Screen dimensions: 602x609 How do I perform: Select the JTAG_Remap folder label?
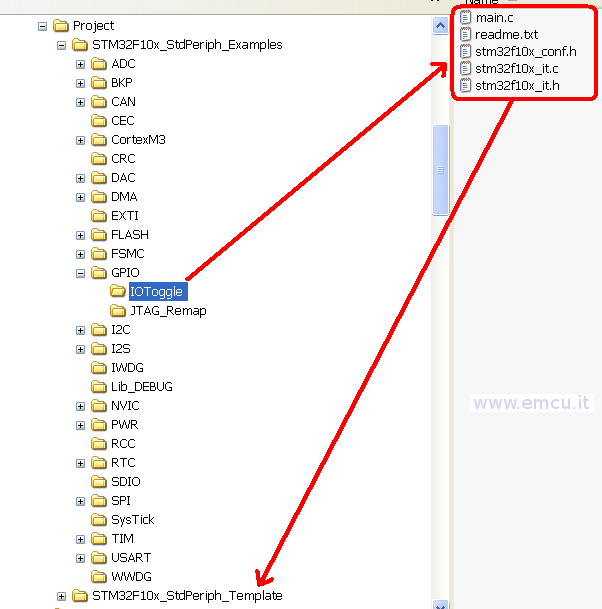169,311
